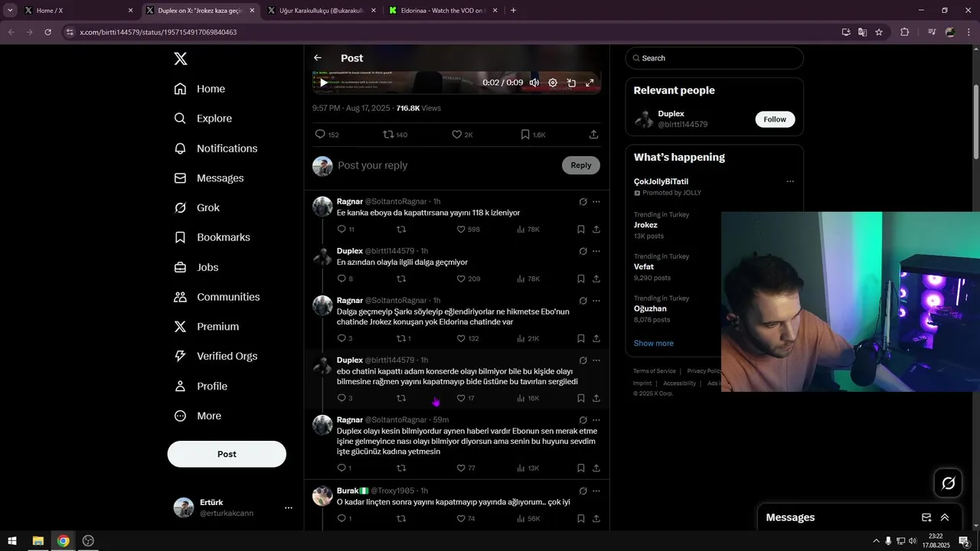
Task: Open video settings gear
Action: [553, 83]
